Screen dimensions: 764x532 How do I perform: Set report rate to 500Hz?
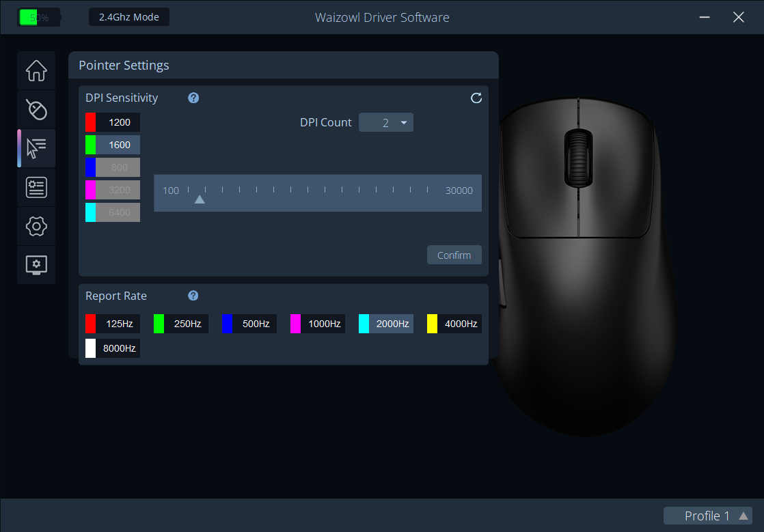[x=249, y=324]
